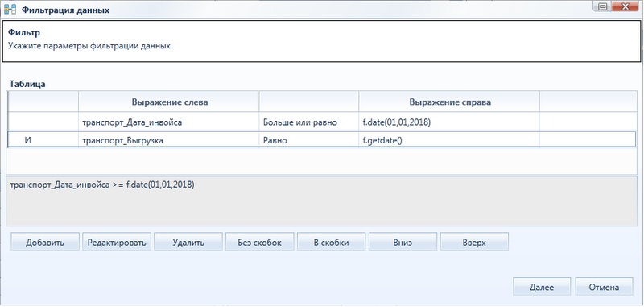Click the Добавить button

point(45,242)
